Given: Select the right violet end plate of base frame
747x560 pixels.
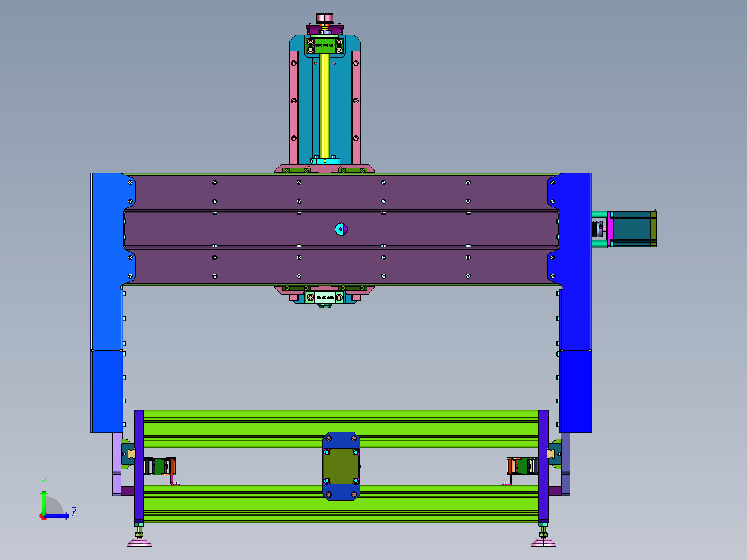Looking at the screenshot, I should (543, 466).
